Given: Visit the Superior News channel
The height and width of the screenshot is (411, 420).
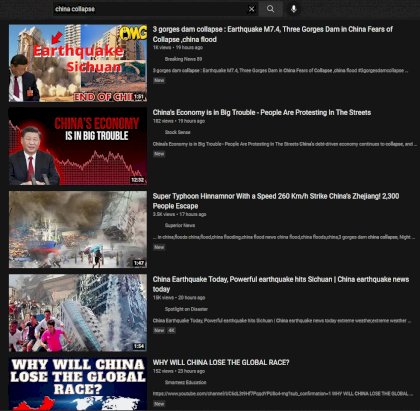Looking at the screenshot, I should 180,225.
